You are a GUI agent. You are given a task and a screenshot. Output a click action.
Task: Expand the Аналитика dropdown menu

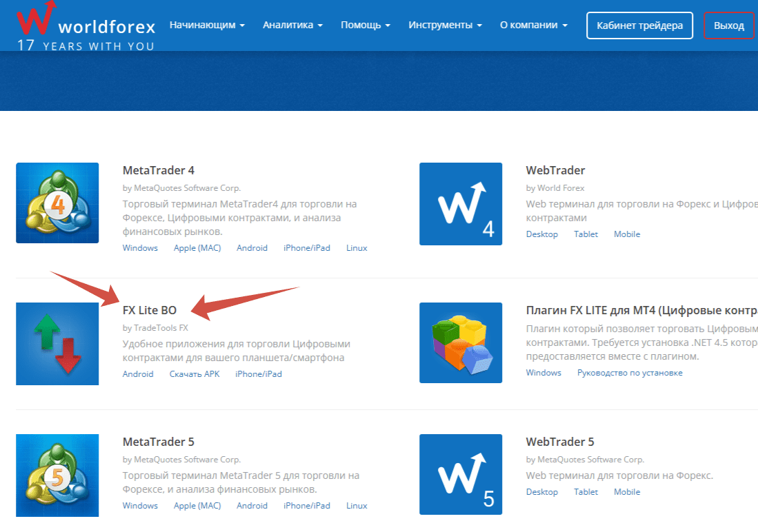[x=292, y=25]
